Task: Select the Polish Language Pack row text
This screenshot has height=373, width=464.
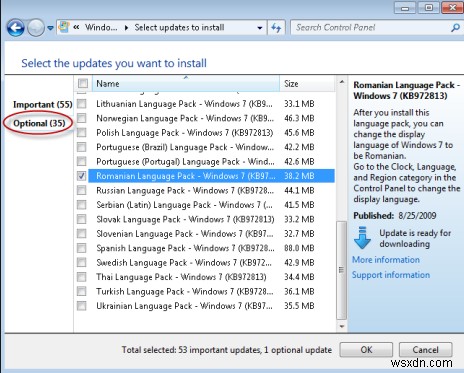Action: click(185, 133)
